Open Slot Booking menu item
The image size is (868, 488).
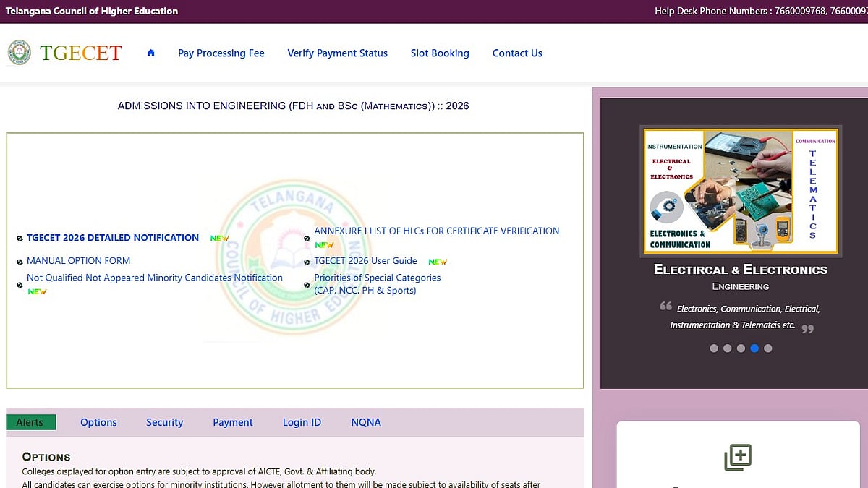pos(440,53)
